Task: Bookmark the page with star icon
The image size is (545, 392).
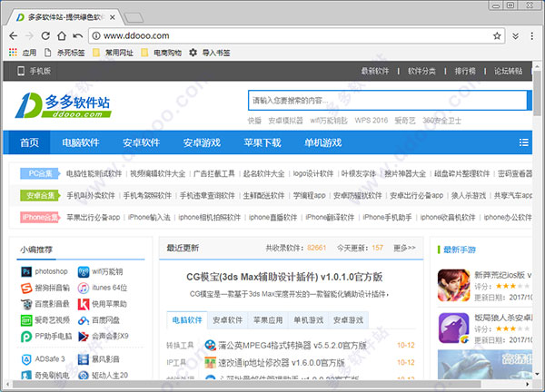Action: [x=497, y=35]
